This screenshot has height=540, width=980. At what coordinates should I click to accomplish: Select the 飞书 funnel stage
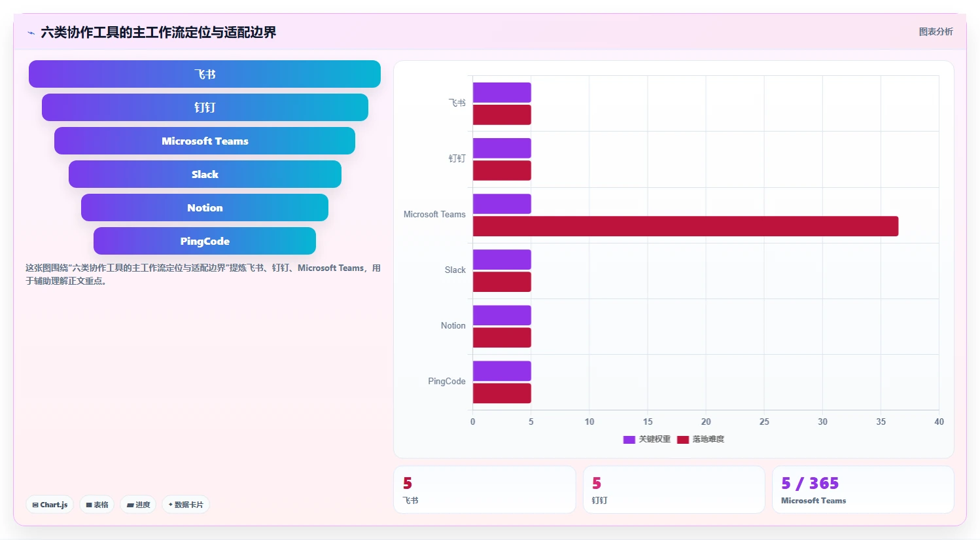pos(205,74)
